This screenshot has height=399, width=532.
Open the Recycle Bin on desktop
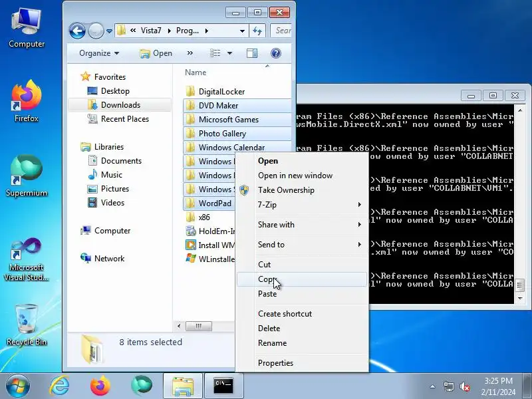(27, 325)
